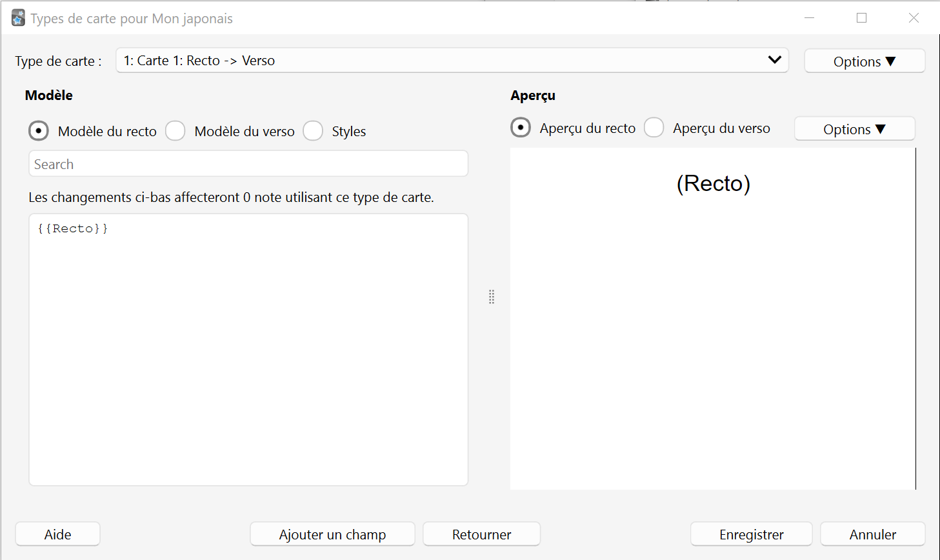The width and height of the screenshot is (940, 560).
Task: Click inside the {{Recto}} template editor
Action: pos(248,350)
